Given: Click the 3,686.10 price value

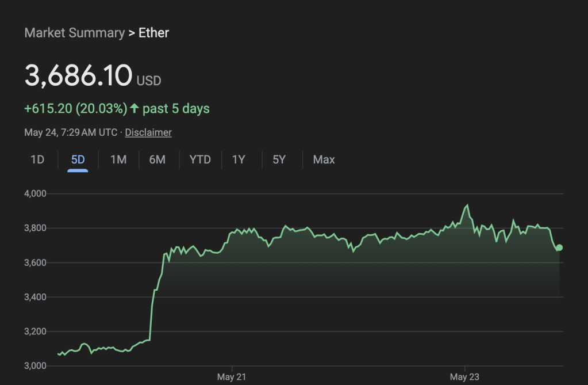Looking at the screenshot, I should (x=78, y=76).
